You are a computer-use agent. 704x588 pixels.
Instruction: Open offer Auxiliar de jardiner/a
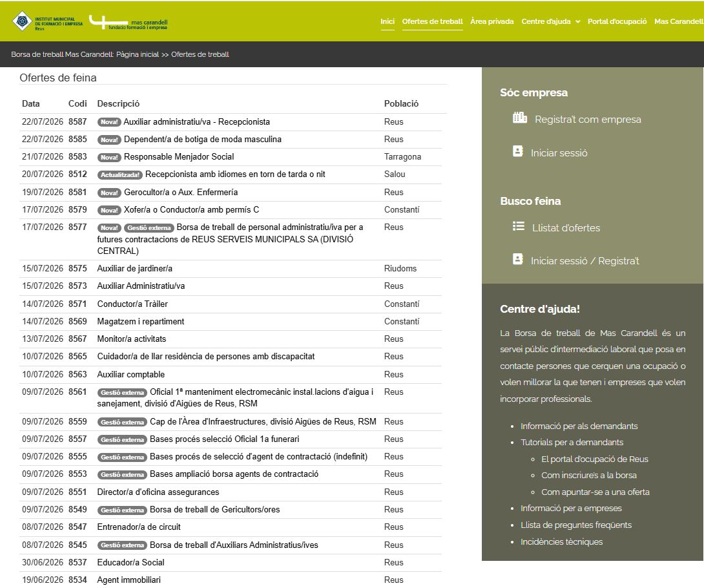coord(135,269)
